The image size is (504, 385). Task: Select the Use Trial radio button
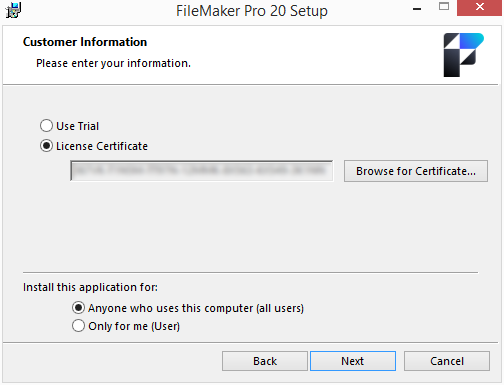click(x=46, y=126)
